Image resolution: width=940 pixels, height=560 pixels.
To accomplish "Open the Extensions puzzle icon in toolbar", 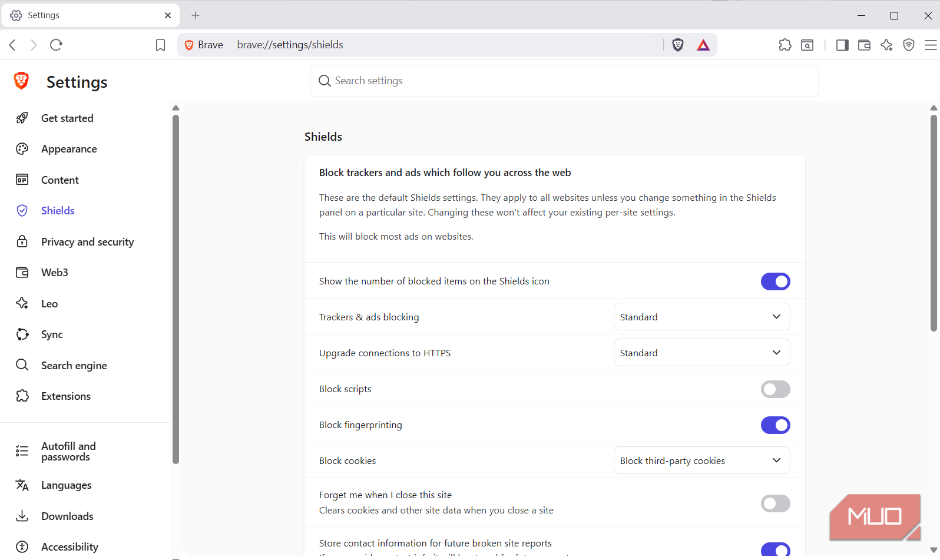I will click(785, 45).
